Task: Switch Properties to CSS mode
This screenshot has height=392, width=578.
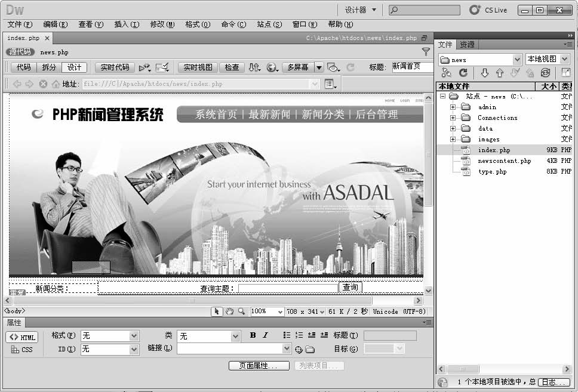Action: [22, 350]
